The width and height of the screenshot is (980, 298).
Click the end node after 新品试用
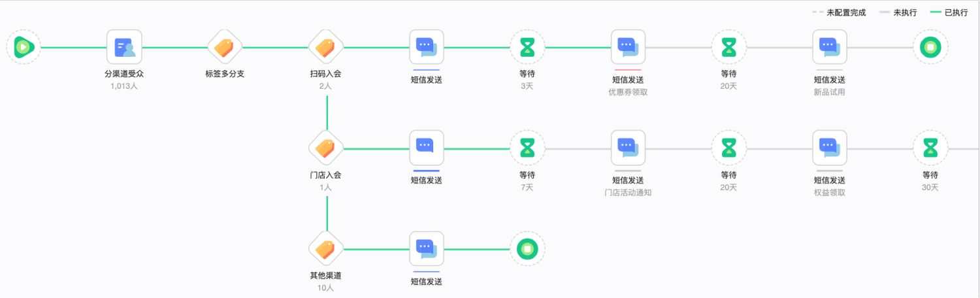tap(930, 47)
